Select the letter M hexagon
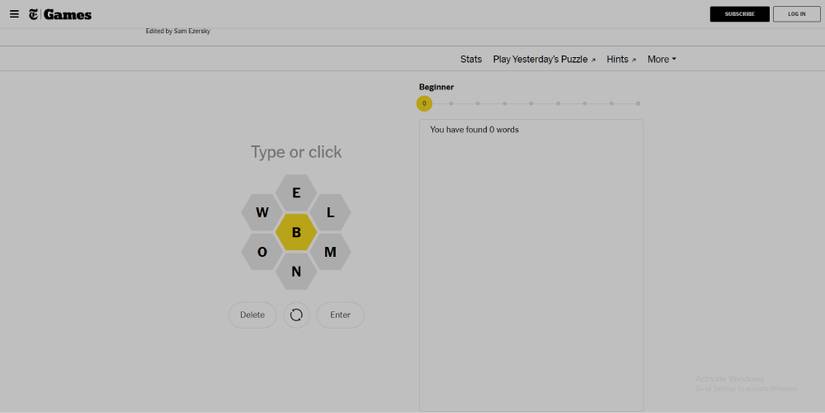This screenshot has height=413, width=825. pos(330,252)
